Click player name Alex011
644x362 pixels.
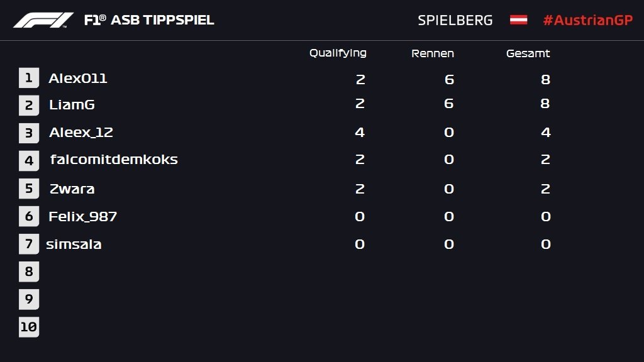pyautogui.click(x=78, y=79)
